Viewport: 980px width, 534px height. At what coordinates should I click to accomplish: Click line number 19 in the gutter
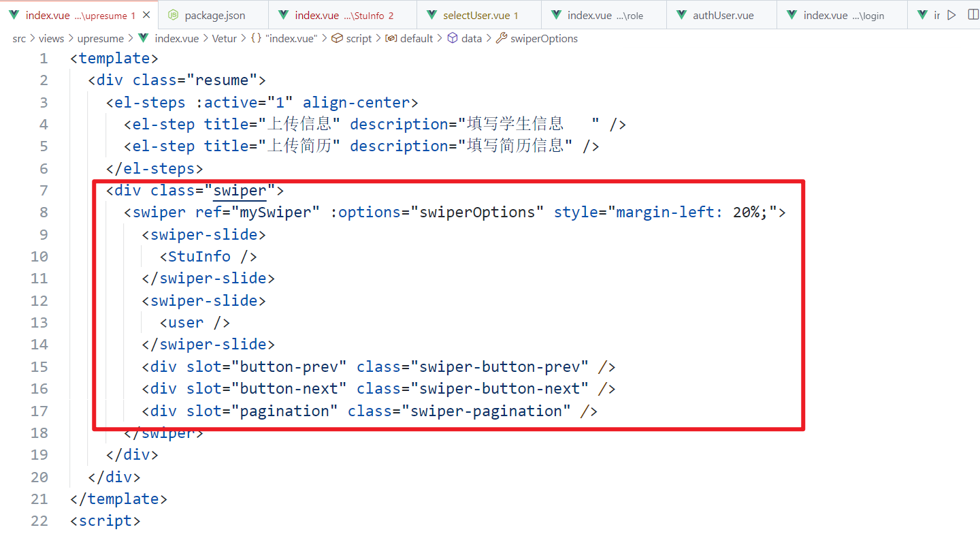[39, 455]
